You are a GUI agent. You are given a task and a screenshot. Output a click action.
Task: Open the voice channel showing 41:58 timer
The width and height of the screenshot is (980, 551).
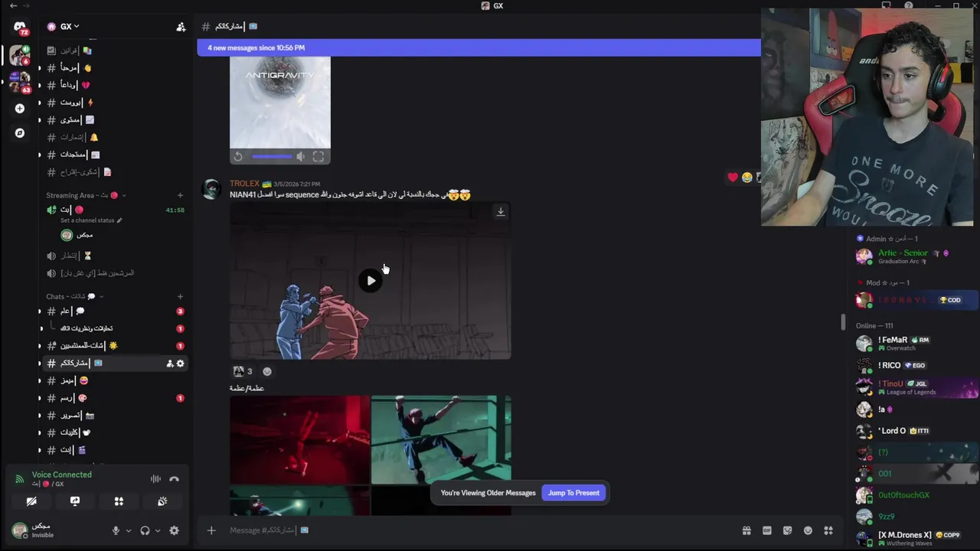tap(115, 210)
